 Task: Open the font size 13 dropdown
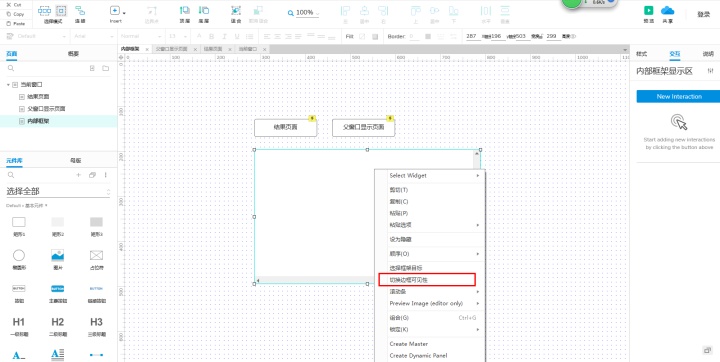click(177, 36)
